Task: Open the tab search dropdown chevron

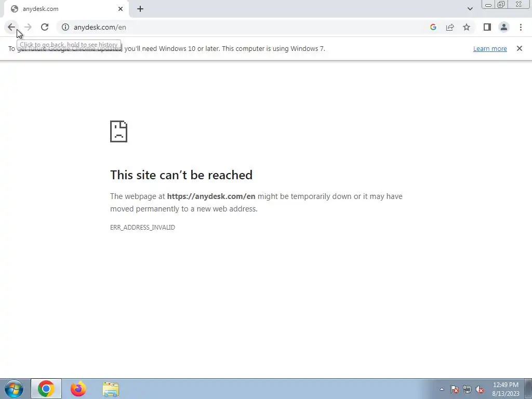Action: [470, 9]
